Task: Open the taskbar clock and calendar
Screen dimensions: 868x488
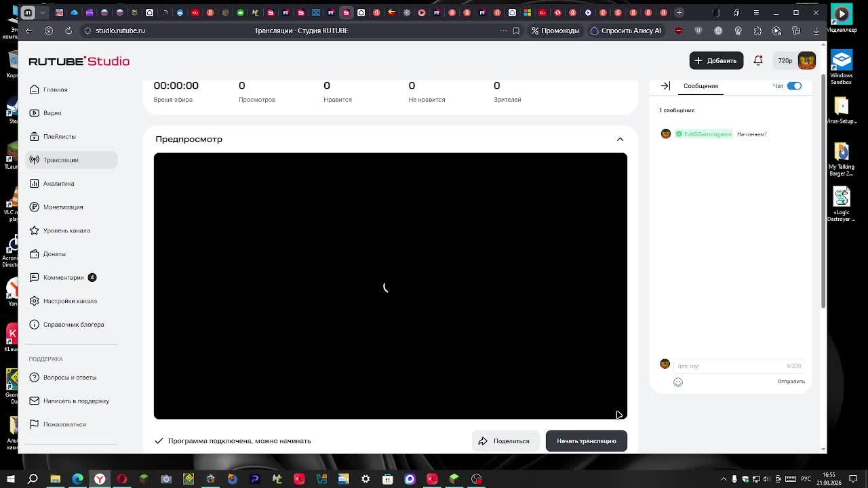Action: tap(829, 479)
